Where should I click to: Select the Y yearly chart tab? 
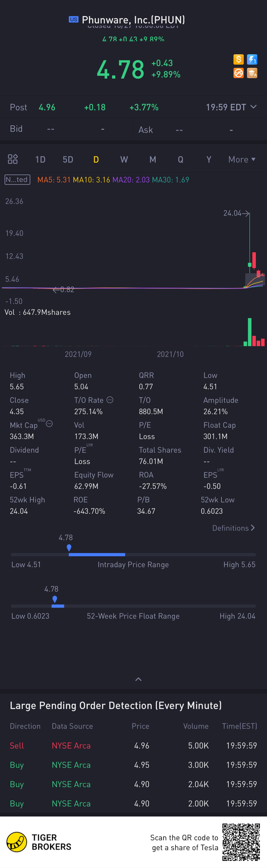[x=209, y=159]
